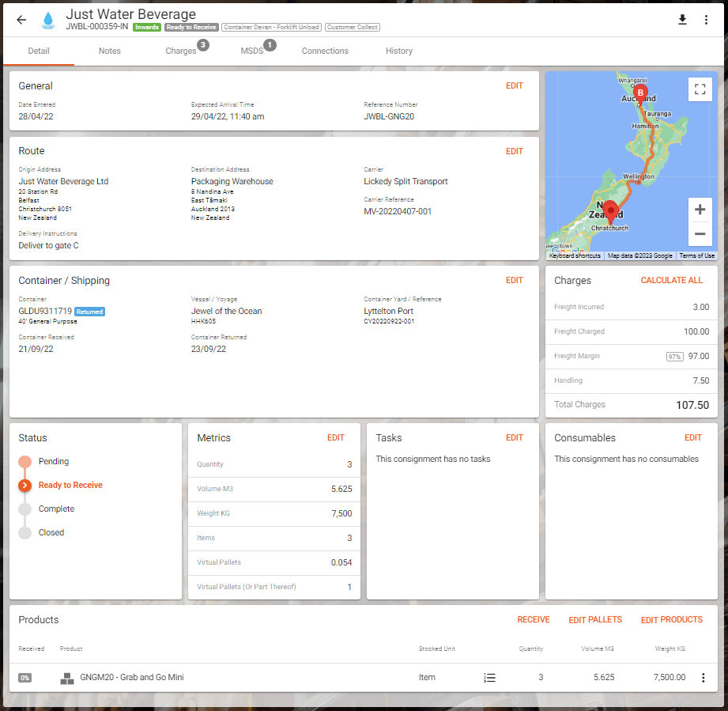
Task: Download the consignment via download icon
Action: click(682, 20)
